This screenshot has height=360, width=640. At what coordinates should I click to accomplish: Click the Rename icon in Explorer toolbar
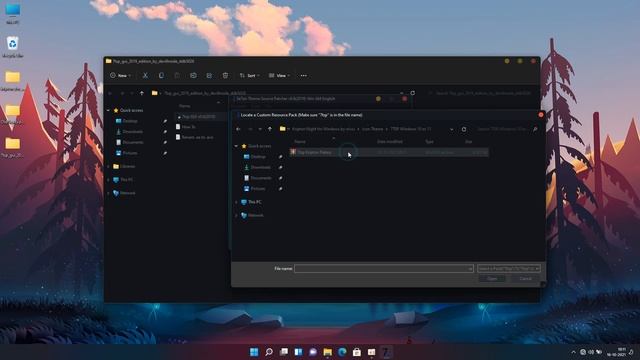[193, 76]
